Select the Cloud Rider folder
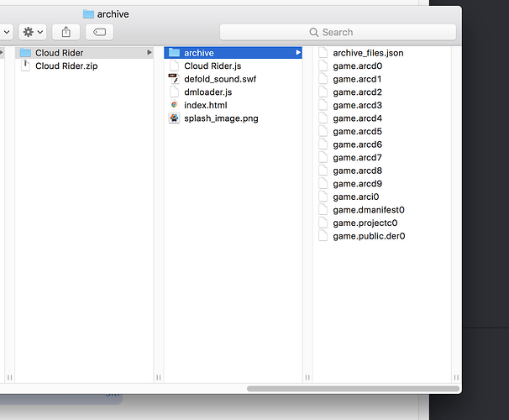The image size is (509, 420). 59,53
